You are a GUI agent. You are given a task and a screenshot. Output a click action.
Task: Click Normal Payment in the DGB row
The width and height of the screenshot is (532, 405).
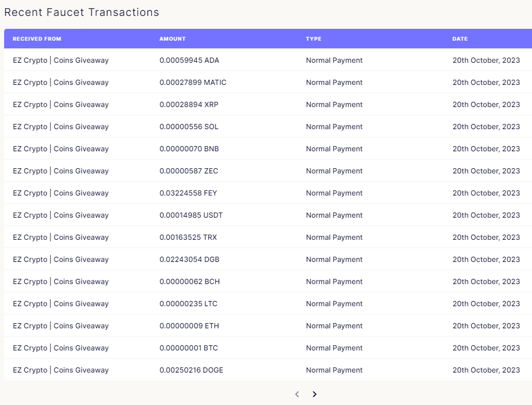click(334, 259)
